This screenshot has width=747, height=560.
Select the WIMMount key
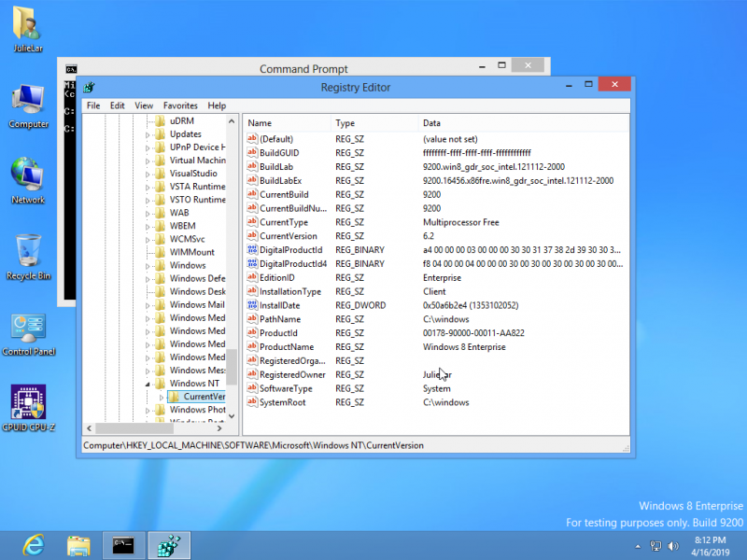[192, 252]
